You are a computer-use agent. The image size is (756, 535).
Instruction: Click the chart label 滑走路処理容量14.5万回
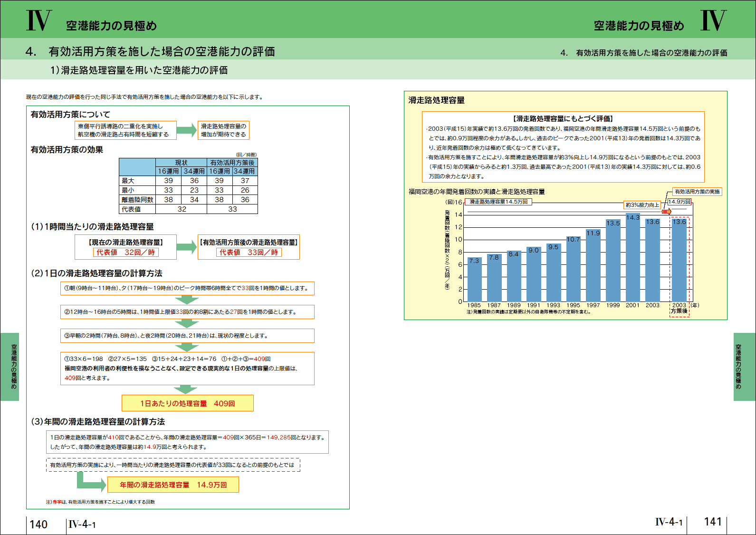click(498, 202)
